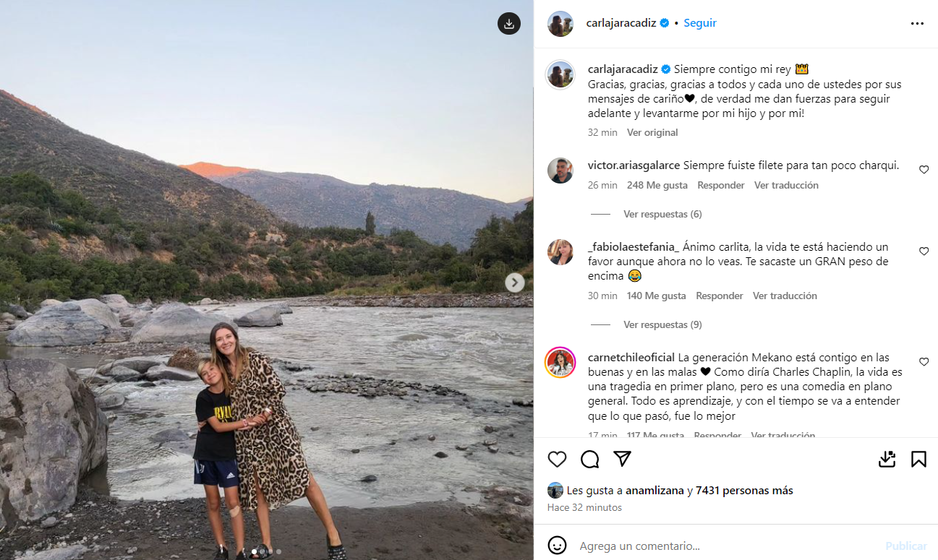The image size is (938, 560).
Task: Like _fabiolaestefania_'s comment
Action: pyautogui.click(x=924, y=251)
